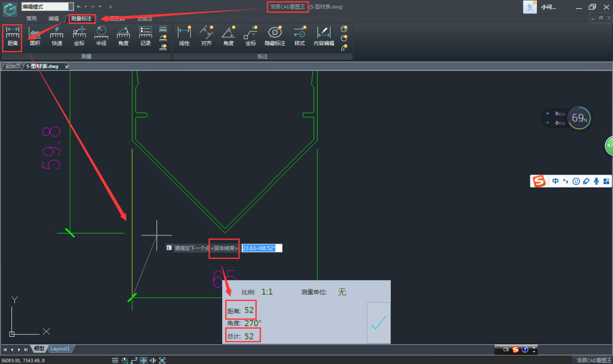Select the 距离 distance measurement tool
613x364 pixels.
12,37
